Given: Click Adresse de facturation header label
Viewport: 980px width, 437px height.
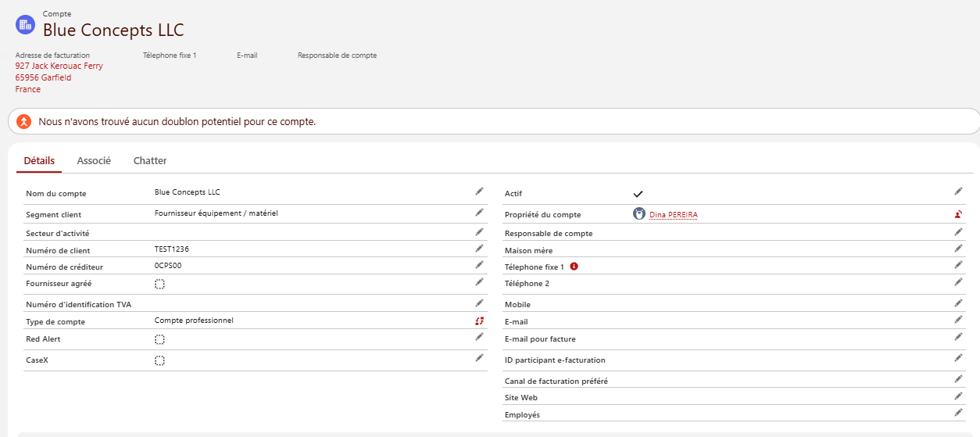Looking at the screenshot, I should (x=52, y=56).
